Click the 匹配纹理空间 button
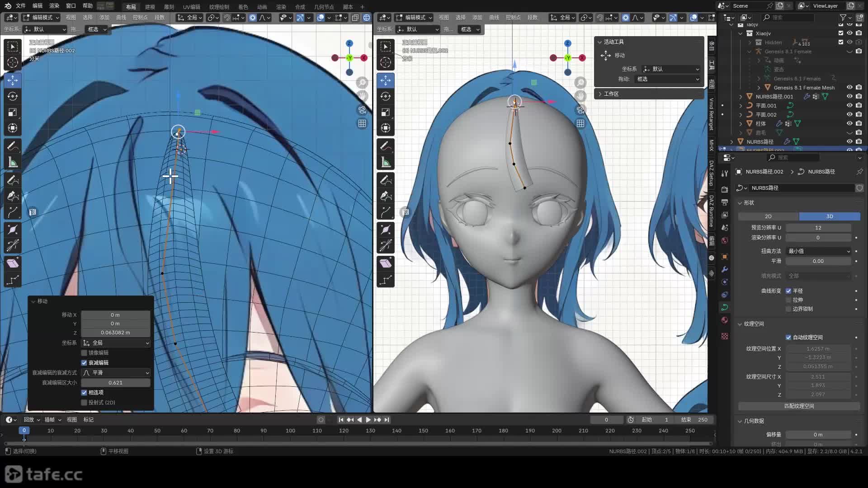Screen dimensions: 868x488 pos(799,406)
